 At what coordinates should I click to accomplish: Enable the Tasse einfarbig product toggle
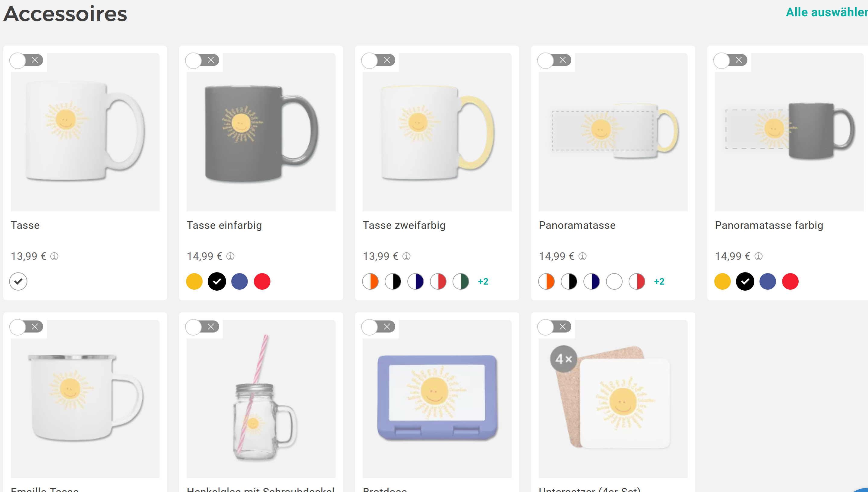(202, 61)
